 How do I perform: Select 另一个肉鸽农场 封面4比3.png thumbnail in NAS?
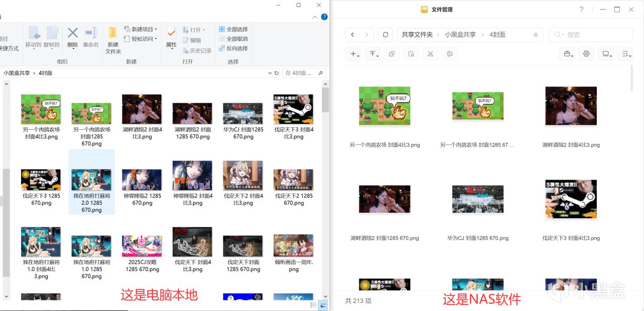(384, 106)
